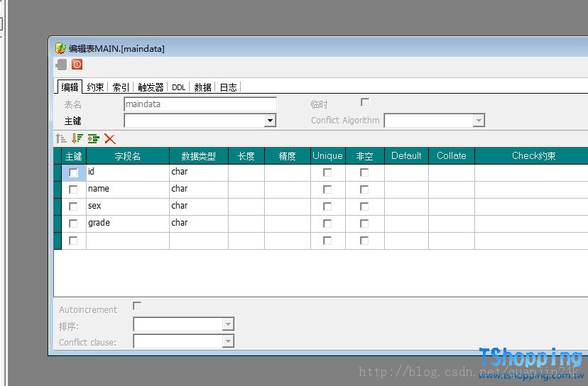Check the 主键 box for grade row

pyautogui.click(x=74, y=224)
